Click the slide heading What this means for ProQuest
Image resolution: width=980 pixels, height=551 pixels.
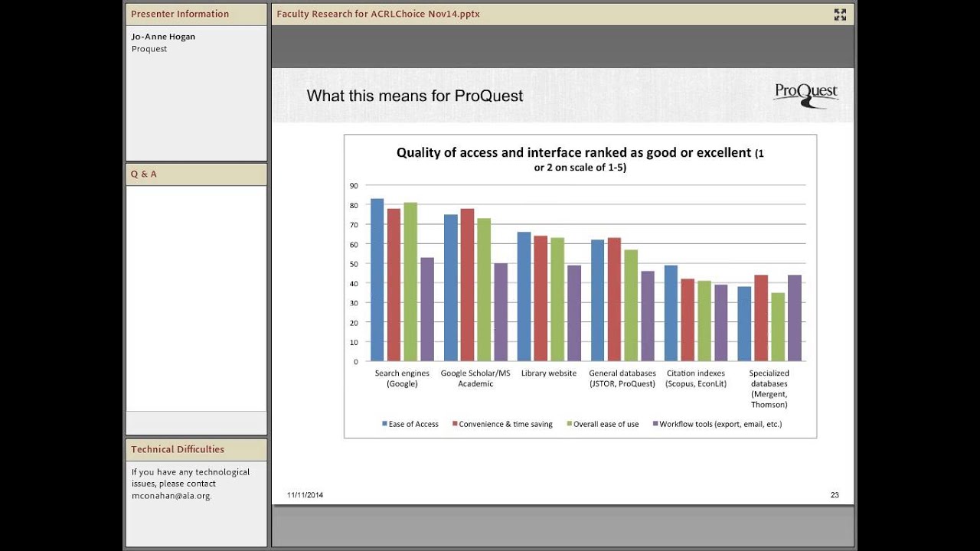coord(415,96)
